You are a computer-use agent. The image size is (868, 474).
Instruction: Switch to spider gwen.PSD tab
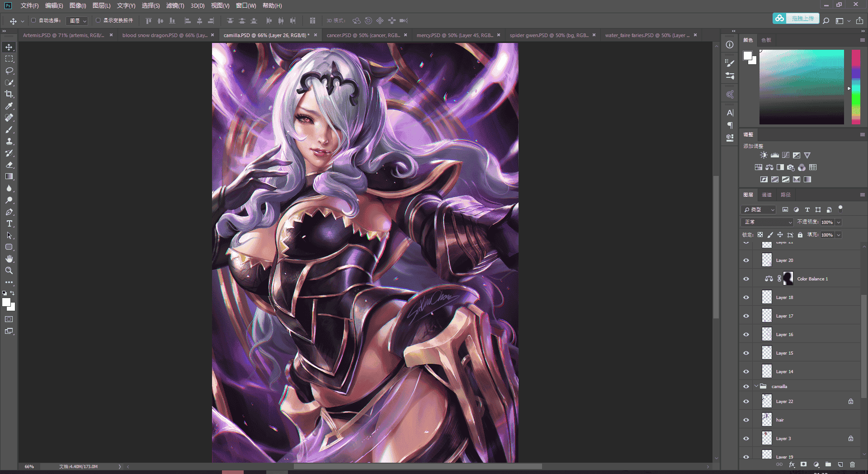pos(549,35)
